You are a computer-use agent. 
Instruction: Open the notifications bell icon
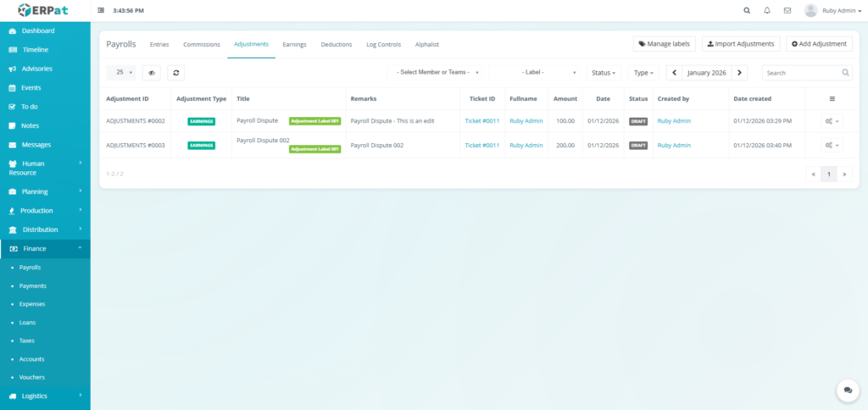tap(767, 11)
